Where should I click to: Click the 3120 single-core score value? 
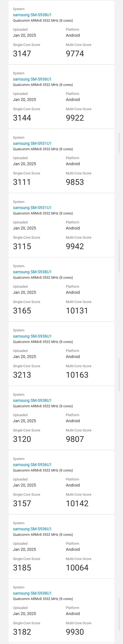pos(22,439)
